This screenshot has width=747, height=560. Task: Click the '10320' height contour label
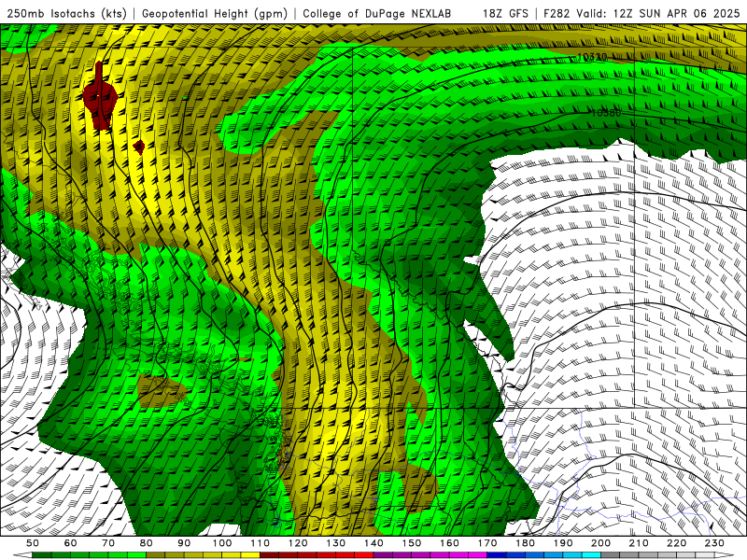click(x=592, y=57)
